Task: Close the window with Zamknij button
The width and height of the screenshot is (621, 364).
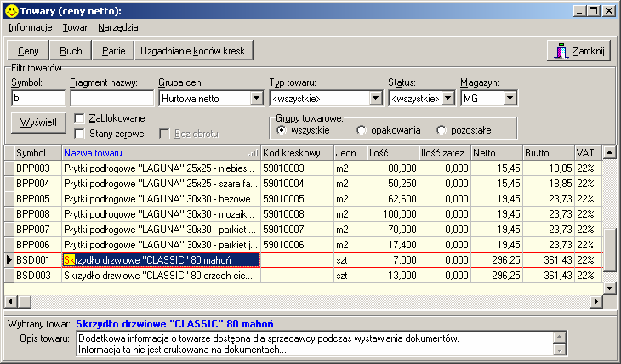Action: point(581,51)
